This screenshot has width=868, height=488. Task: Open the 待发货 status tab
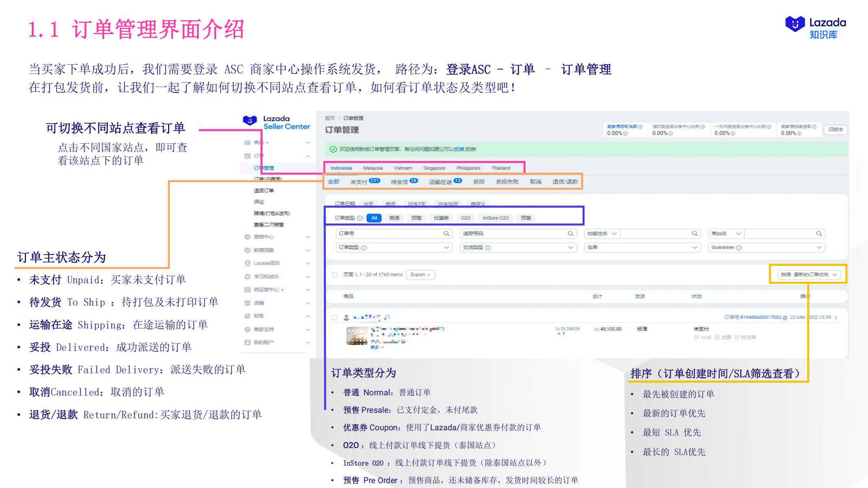[400, 182]
